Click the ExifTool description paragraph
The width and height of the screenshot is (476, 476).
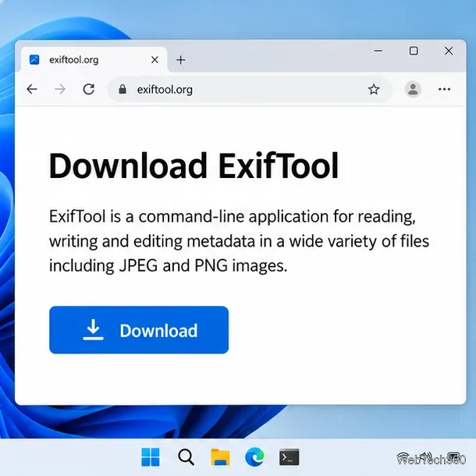pos(239,241)
